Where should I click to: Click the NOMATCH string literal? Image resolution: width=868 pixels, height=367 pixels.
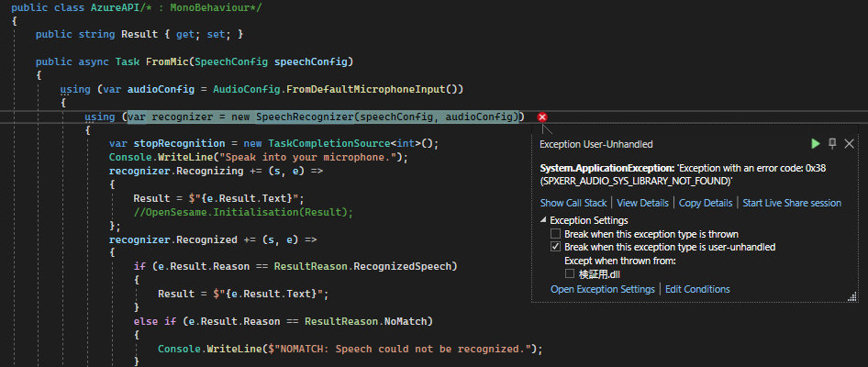(x=402, y=349)
